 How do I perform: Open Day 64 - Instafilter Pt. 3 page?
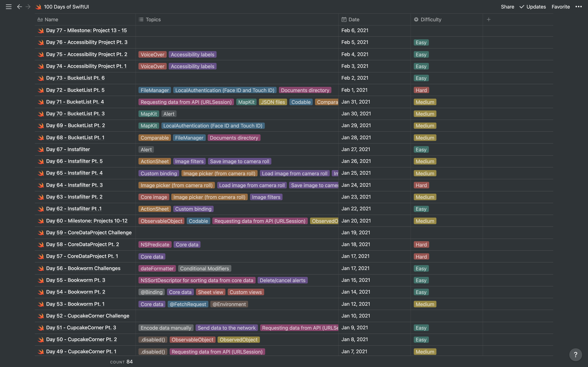click(x=74, y=185)
